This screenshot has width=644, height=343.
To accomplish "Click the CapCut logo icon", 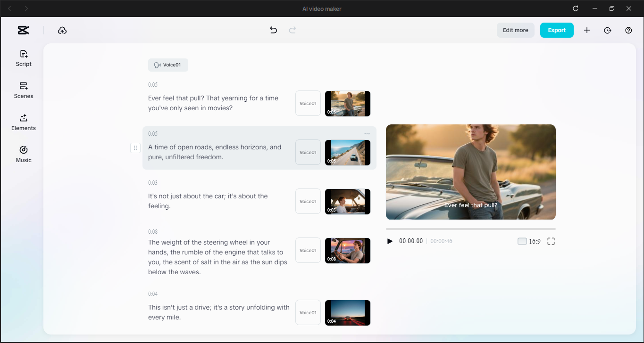I will (x=23, y=30).
